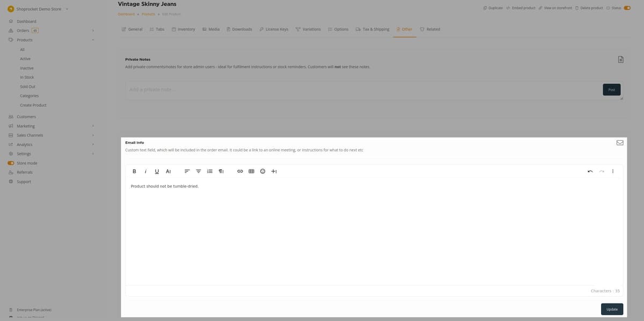Click the underline formatting icon
Image resolution: width=644 pixels, height=321 pixels.
pyautogui.click(x=157, y=171)
